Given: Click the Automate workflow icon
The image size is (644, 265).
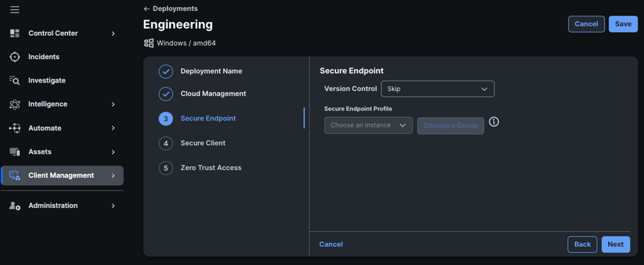Looking at the screenshot, I should point(15,128).
